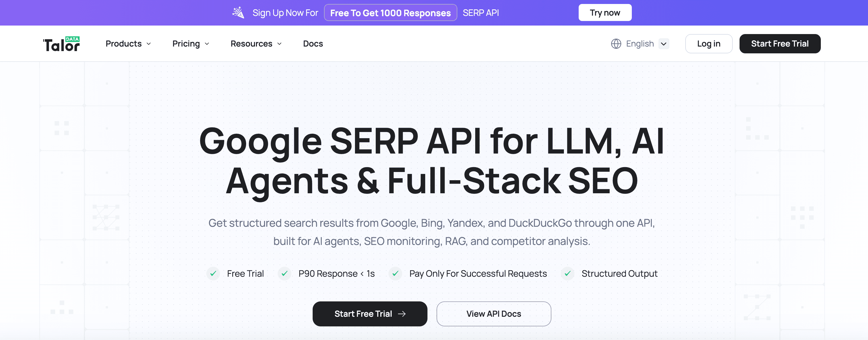Expand the Products menu chevron

click(x=149, y=44)
